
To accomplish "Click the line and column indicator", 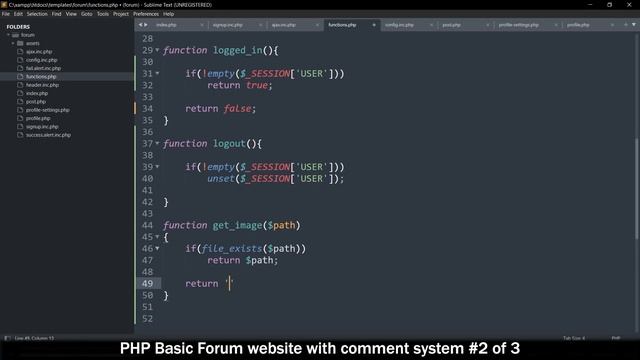I will pyautogui.click(x=34, y=338).
